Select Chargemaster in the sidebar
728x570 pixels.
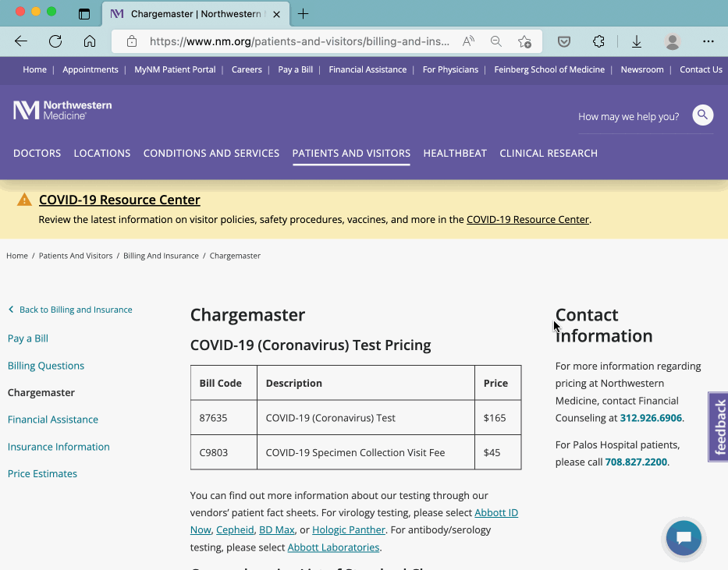(x=41, y=392)
